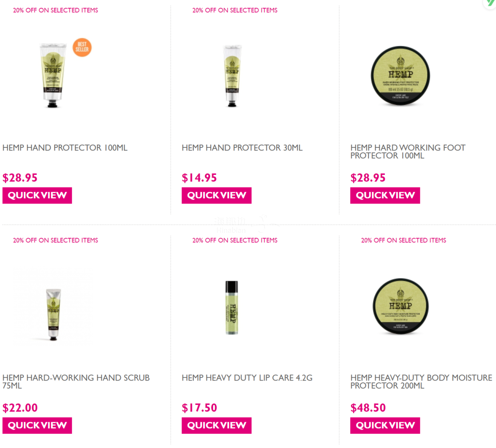
Task: Open Quick View for Hemp Hand Protector 30ml
Action: (x=216, y=196)
